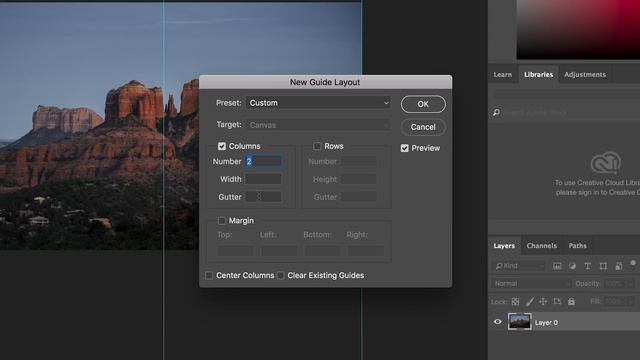Open the Fill value dropdown

coord(631,302)
